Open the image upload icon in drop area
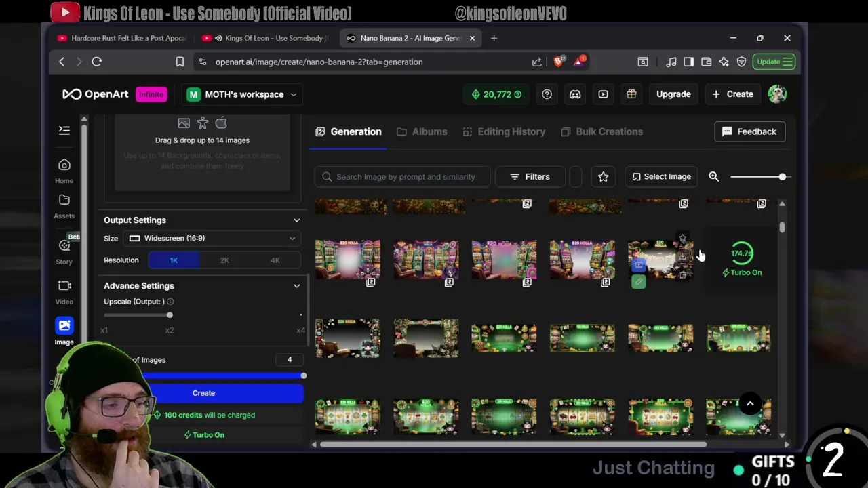Screen dimensions: 868x488 (x=184, y=123)
